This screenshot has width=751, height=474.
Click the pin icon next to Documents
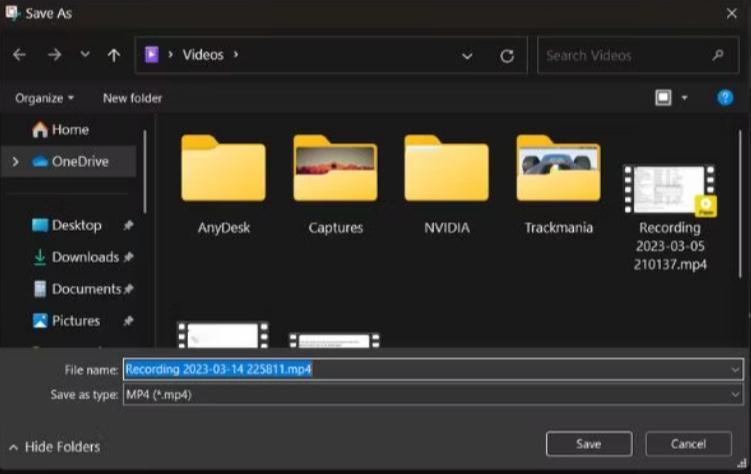(x=128, y=289)
